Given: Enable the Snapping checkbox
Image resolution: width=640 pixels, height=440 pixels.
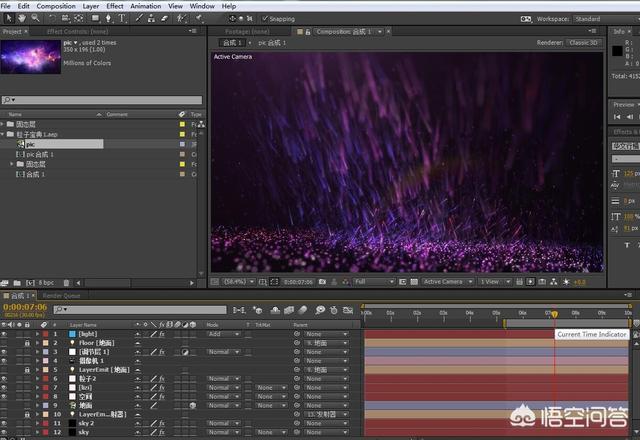Looking at the screenshot, I should [263, 18].
